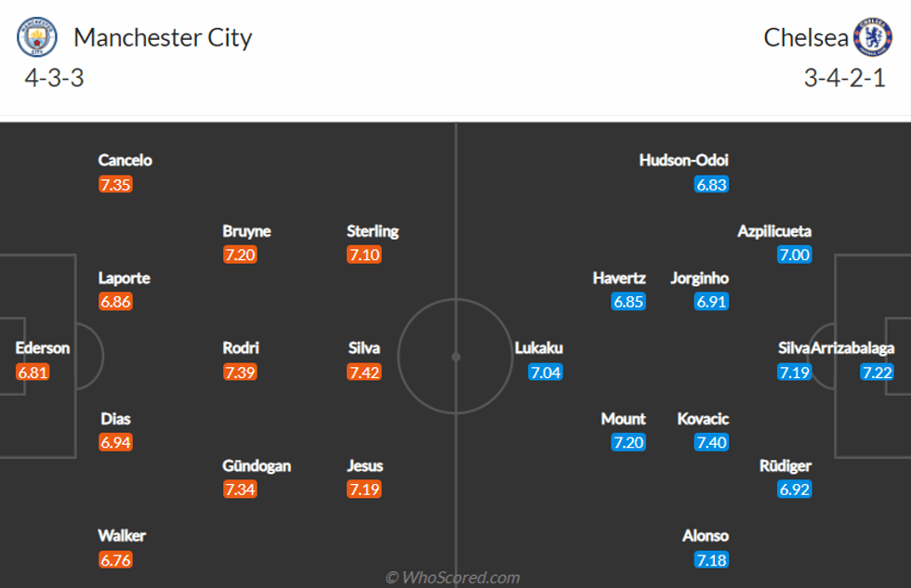The width and height of the screenshot is (911, 588).
Task: Open the Manchester City team link
Action: [x=163, y=37]
